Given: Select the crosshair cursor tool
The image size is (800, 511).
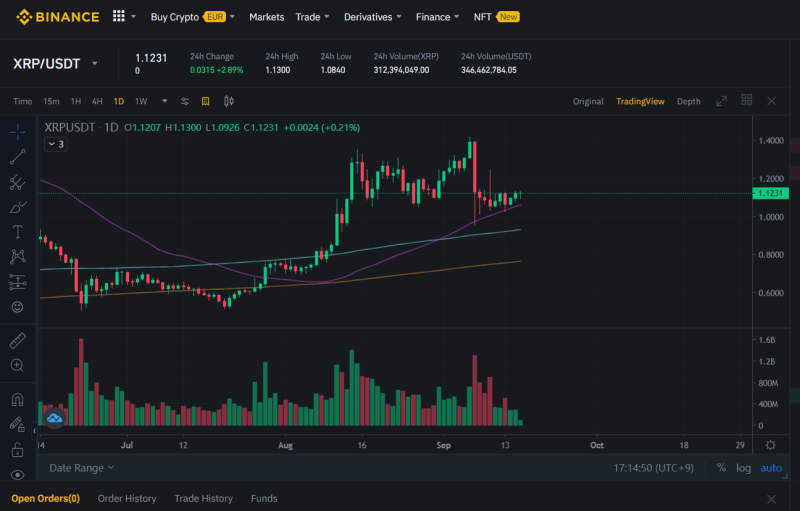Looking at the screenshot, I should [x=18, y=132].
